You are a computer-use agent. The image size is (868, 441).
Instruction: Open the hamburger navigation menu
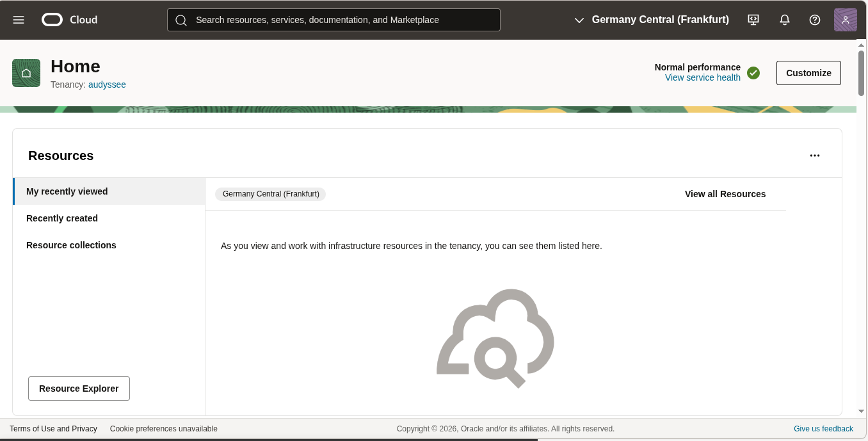[19, 20]
